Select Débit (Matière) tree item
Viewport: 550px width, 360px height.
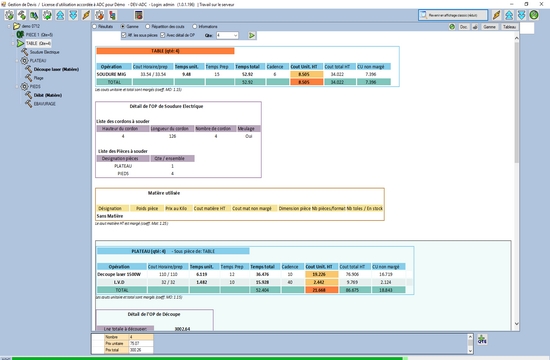click(48, 95)
